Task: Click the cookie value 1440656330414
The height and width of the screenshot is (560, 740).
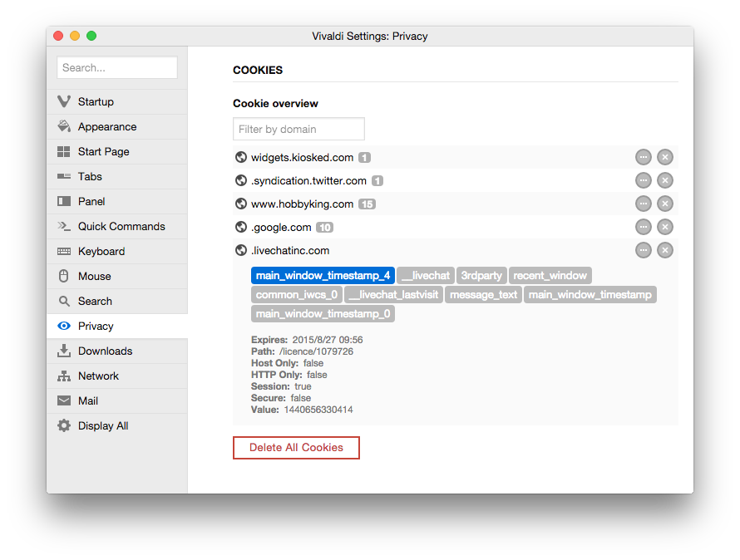Action: tap(318, 410)
